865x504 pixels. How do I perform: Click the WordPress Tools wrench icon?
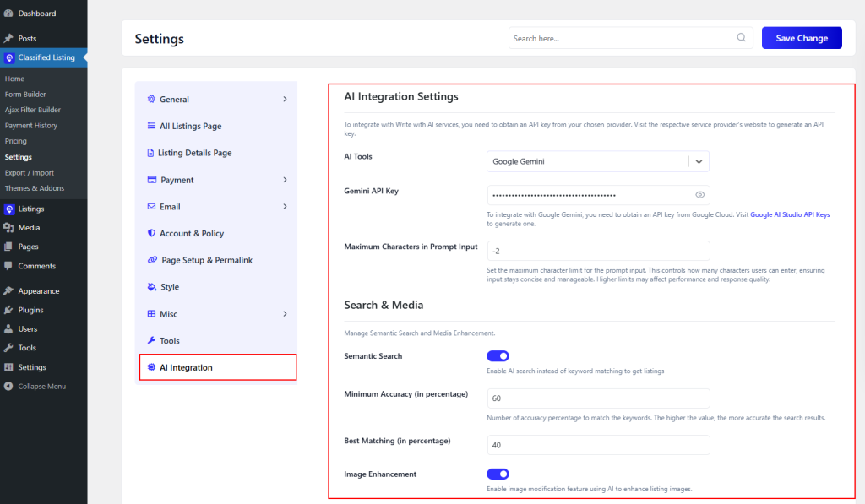click(x=8, y=348)
